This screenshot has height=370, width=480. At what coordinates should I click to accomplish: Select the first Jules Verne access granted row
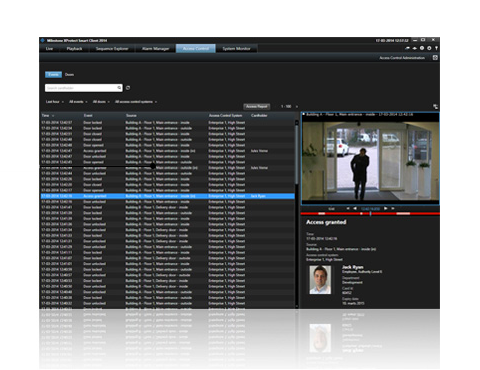(167, 151)
